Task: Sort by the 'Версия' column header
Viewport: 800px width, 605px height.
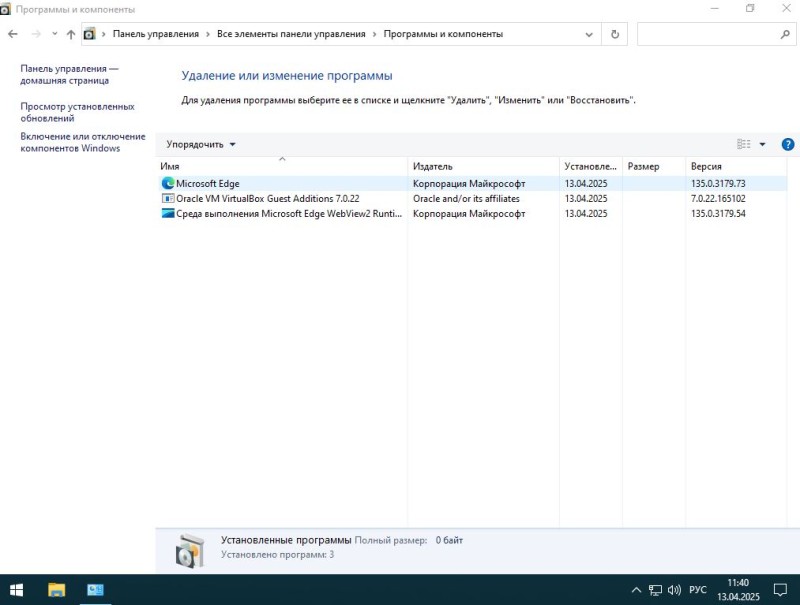Action: 735,166
